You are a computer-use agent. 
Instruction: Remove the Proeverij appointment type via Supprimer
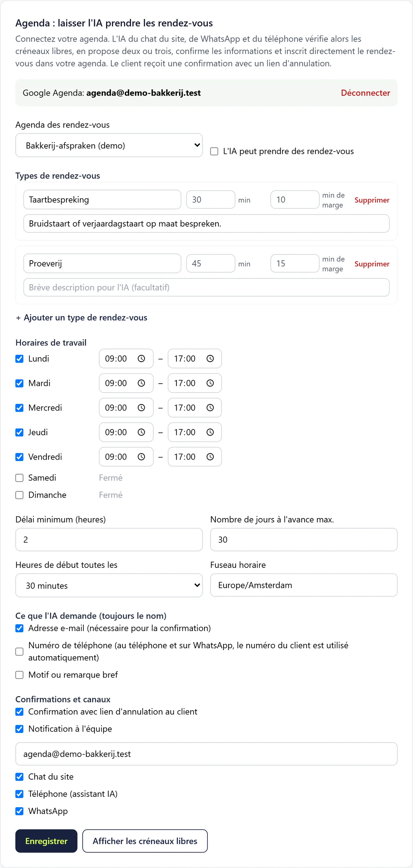tap(372, 264)
